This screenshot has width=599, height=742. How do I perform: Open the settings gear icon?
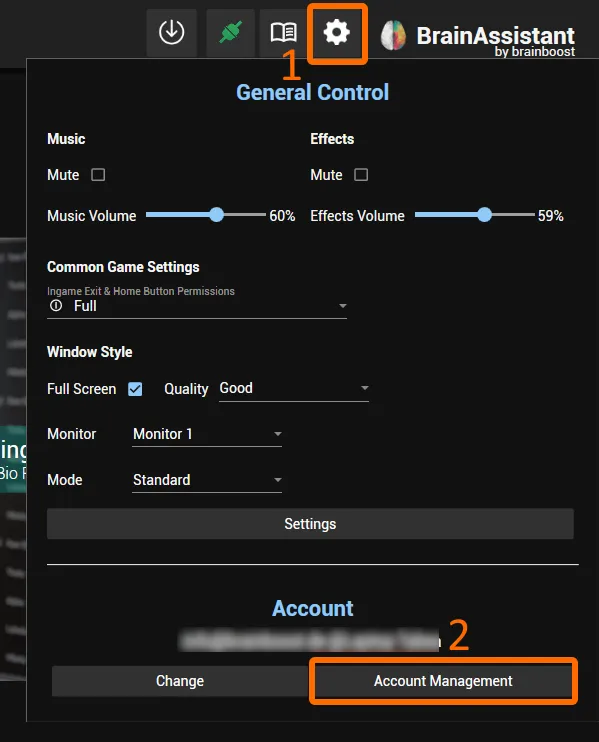[x=336, y=33]
